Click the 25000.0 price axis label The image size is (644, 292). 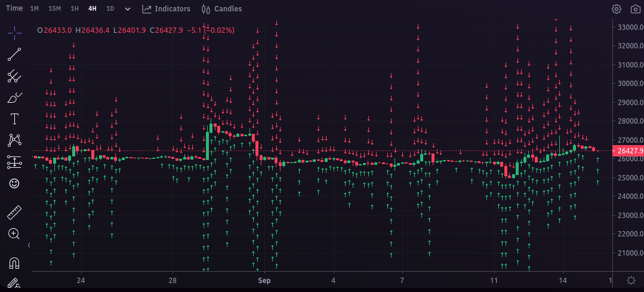[630, 177]
